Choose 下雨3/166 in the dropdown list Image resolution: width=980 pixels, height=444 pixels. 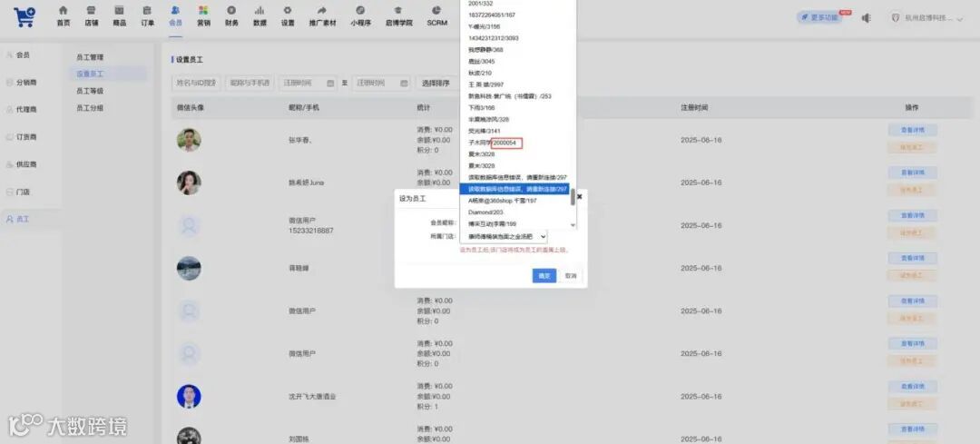[481, 108]
